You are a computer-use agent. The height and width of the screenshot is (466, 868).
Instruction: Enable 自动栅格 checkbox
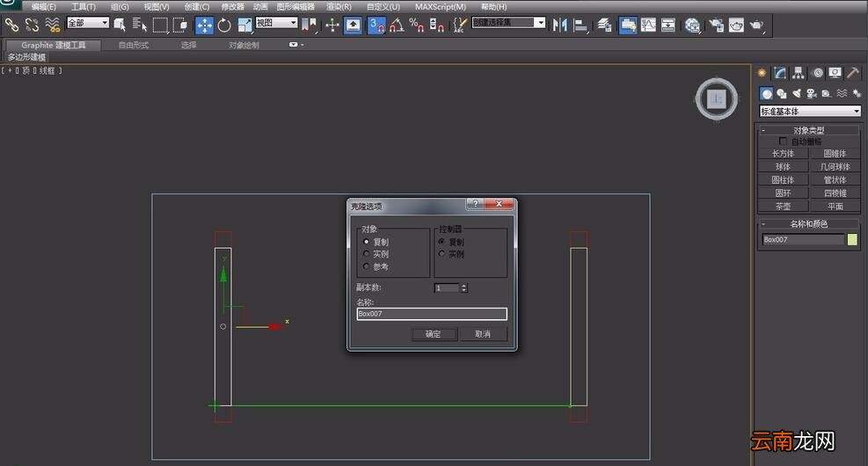click(783, 142)
